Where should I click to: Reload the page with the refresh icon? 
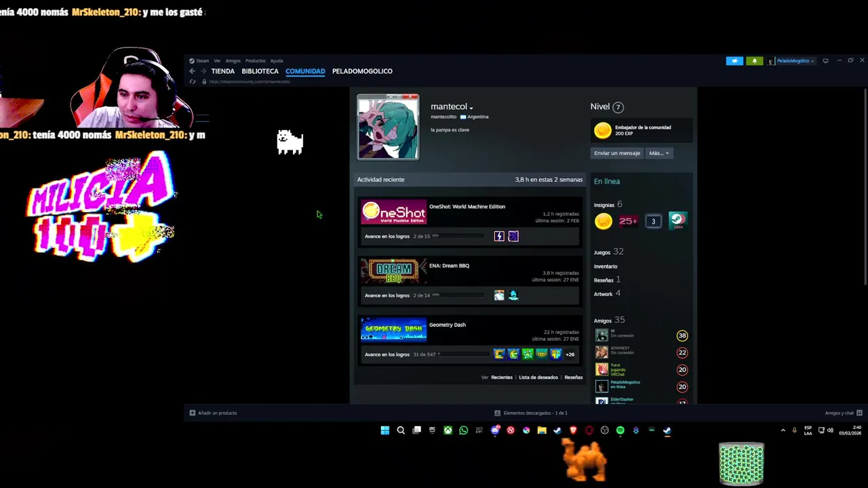coord(193,82)
